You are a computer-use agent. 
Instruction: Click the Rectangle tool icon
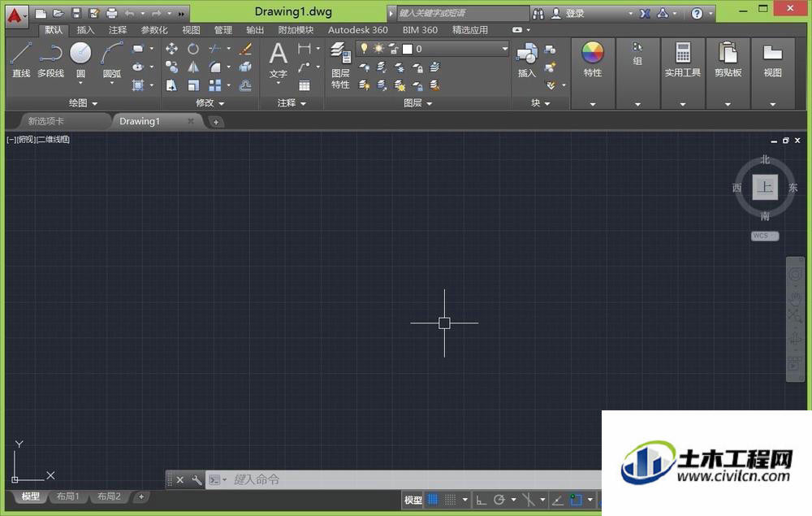(x=138, y=49)
